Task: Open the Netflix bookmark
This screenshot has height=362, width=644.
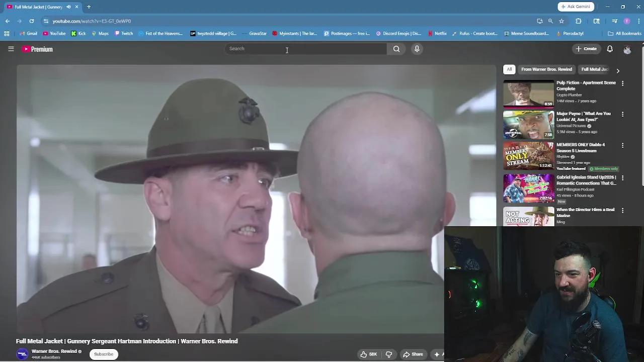Action: coord(437,34)
